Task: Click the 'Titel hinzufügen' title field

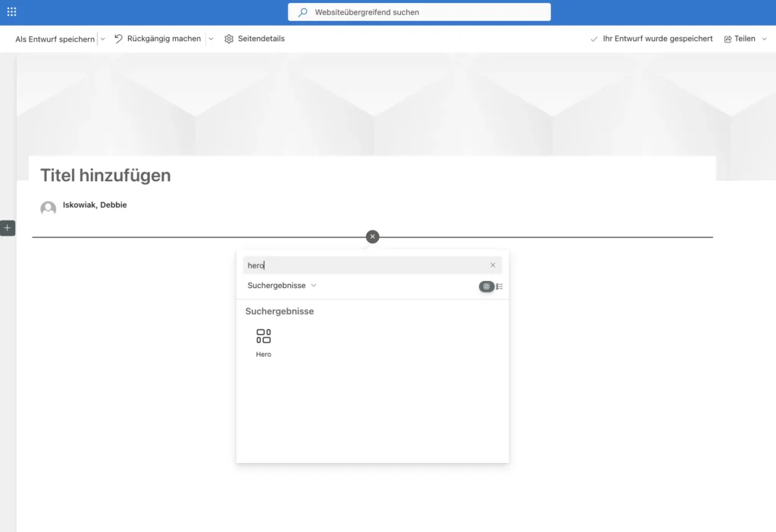Action: click(x=105, y=176)
